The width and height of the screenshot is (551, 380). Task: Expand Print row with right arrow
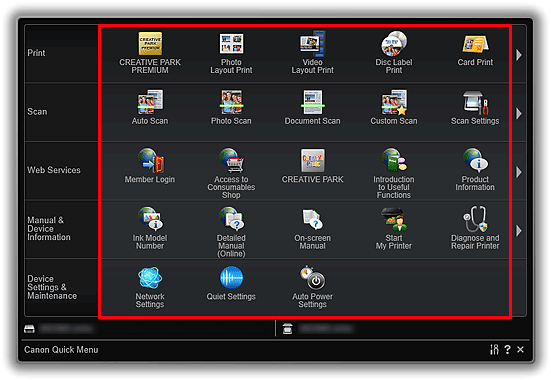(519, 55)
